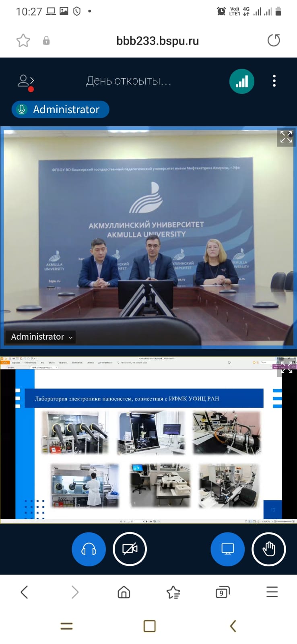Open the browser home page
This screenshot has height=644, width=297.
coord(124,592)
